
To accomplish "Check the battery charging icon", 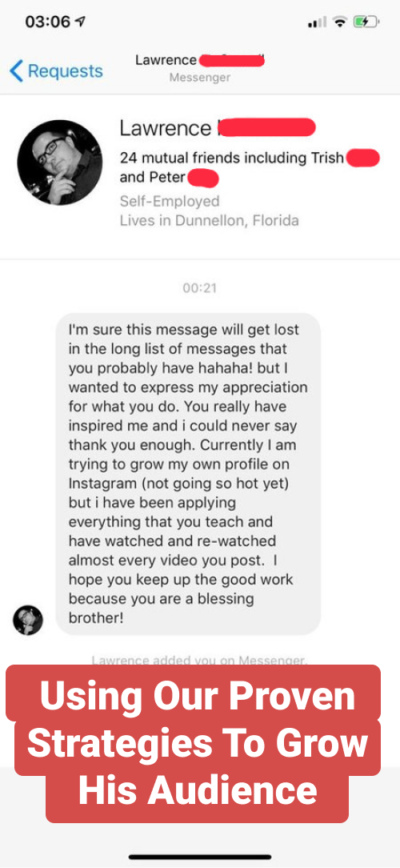I will (366, 22).
